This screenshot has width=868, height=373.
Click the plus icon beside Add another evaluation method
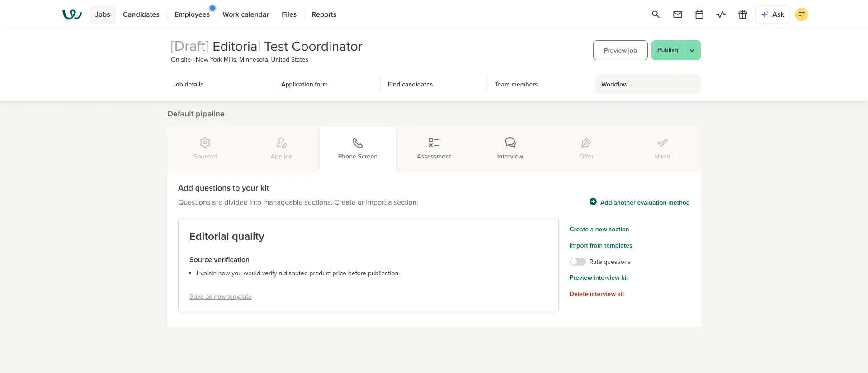coord(593,202)
